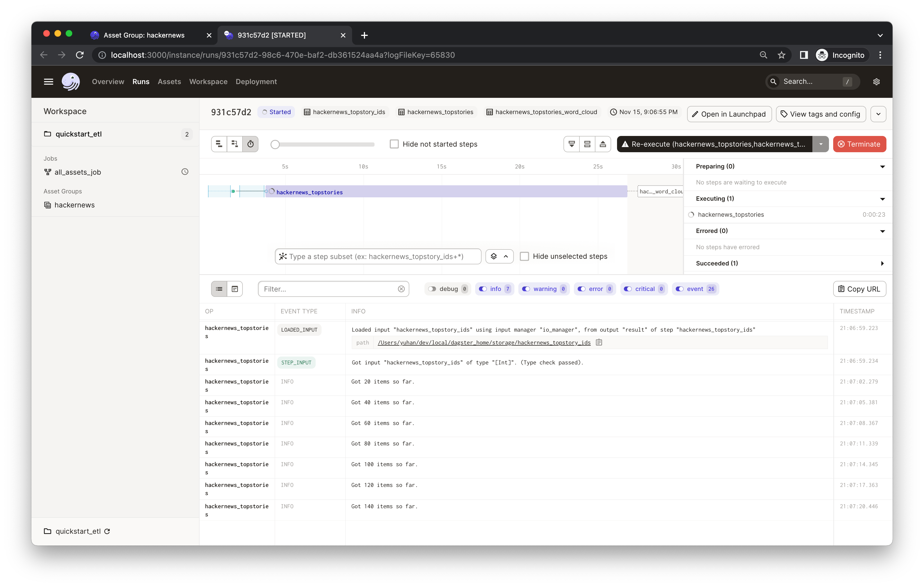
Task: Click the hamburger menu icon in top nav
Action: click(48, 81)
